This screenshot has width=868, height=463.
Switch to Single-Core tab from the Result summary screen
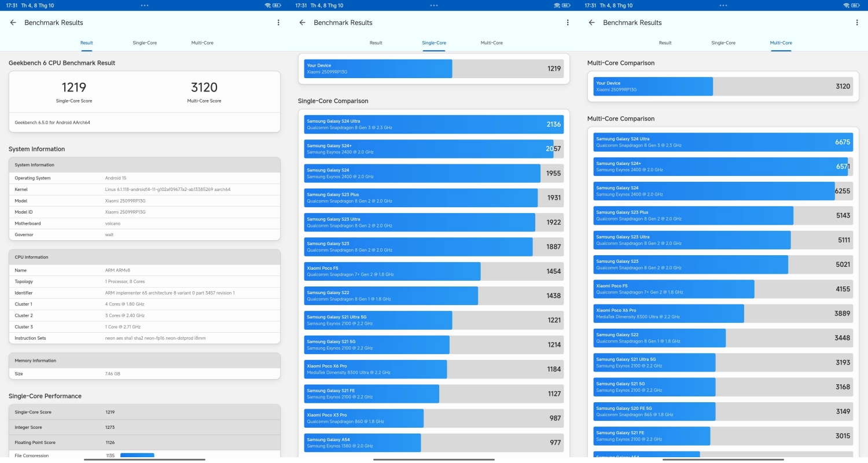(x=145, y=43)
